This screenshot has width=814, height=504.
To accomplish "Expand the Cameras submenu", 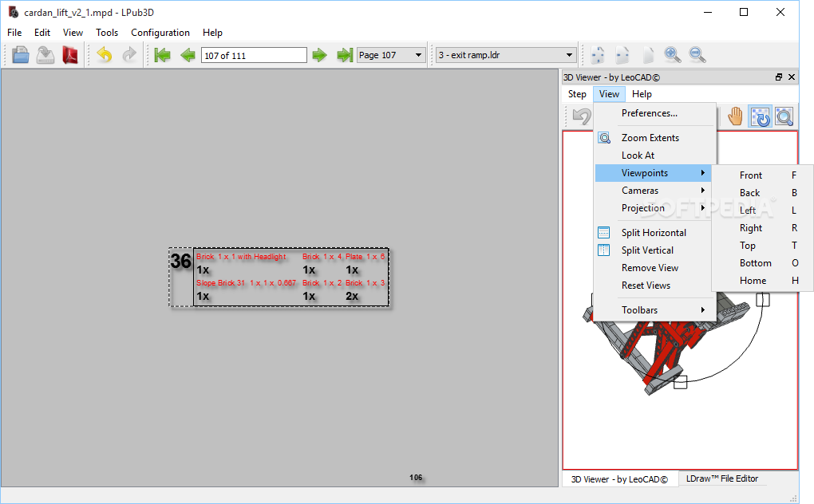I will coord(652,191).
